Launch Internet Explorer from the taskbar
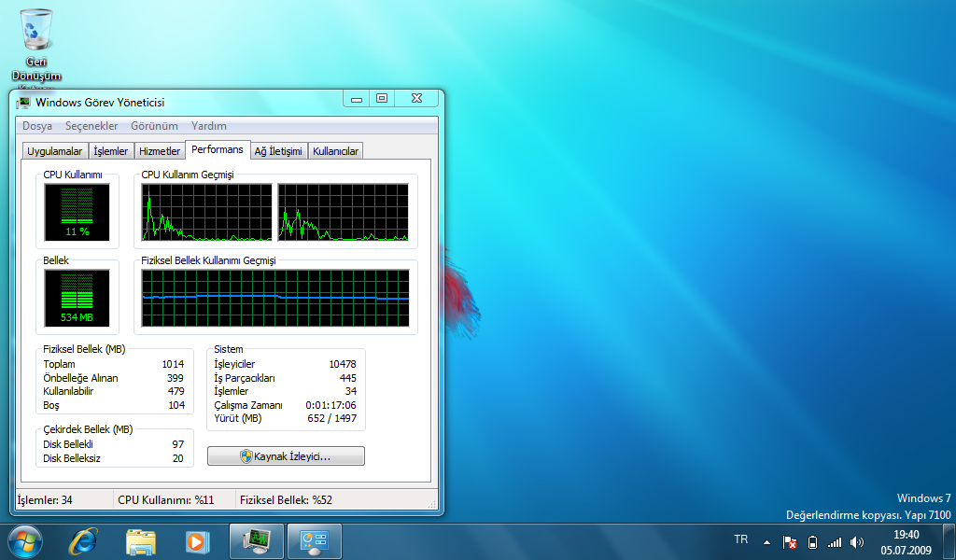Screen dimensions: 956x560 82,541
